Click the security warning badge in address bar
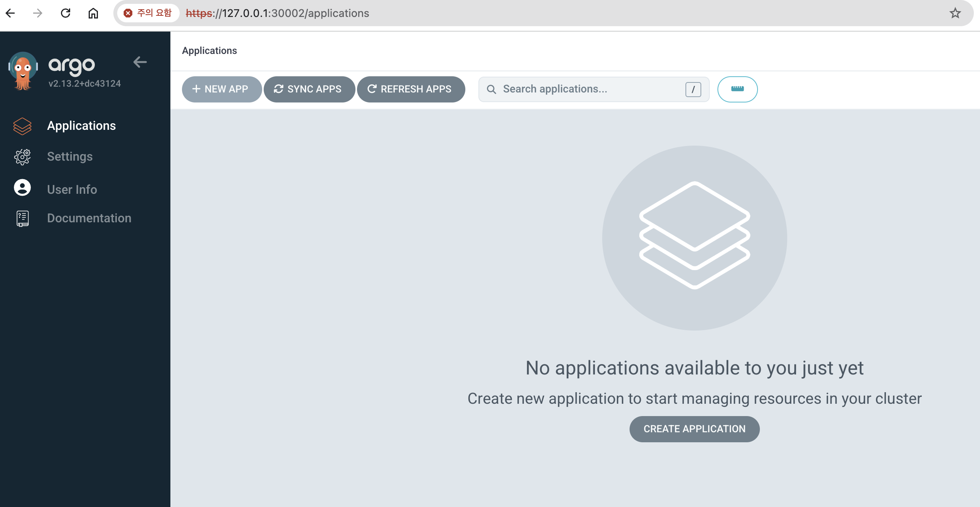980x507 pixels. pyautogui.click(x=148, y=13)
